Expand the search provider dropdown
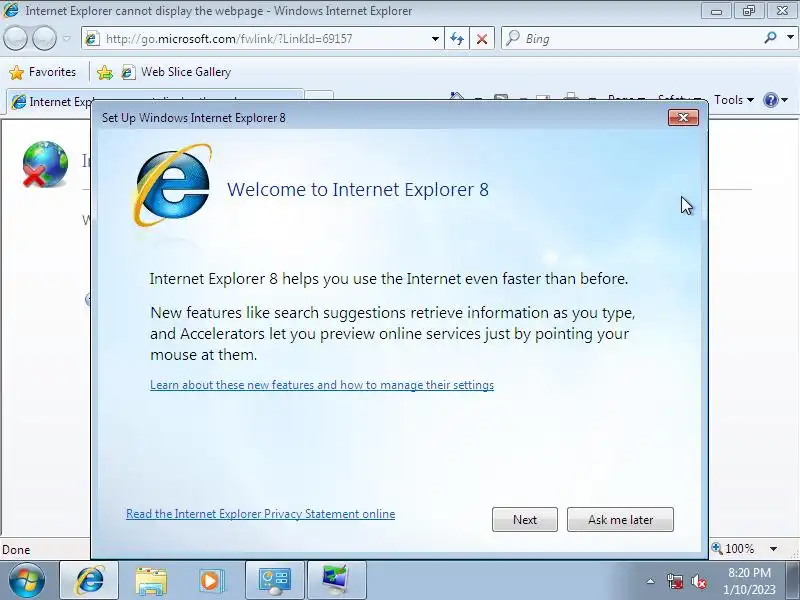 (790, 38)
